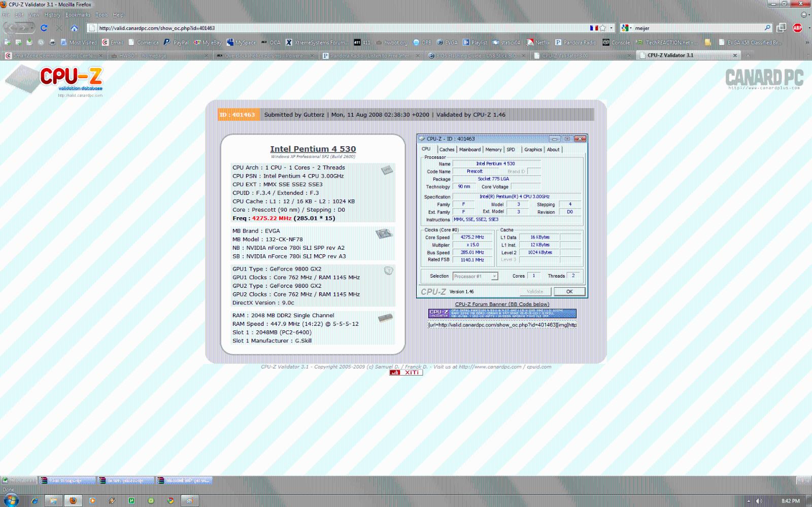Image resolution: width=812 pixels, height=507 pixels.
Task: Launch Internet Explorer from the taskbar
Action: [35, 500]
